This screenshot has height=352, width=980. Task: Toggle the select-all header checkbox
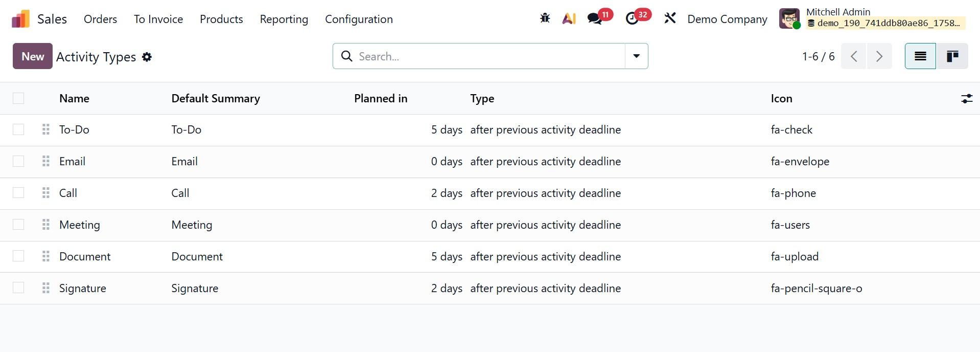[18, 99]
